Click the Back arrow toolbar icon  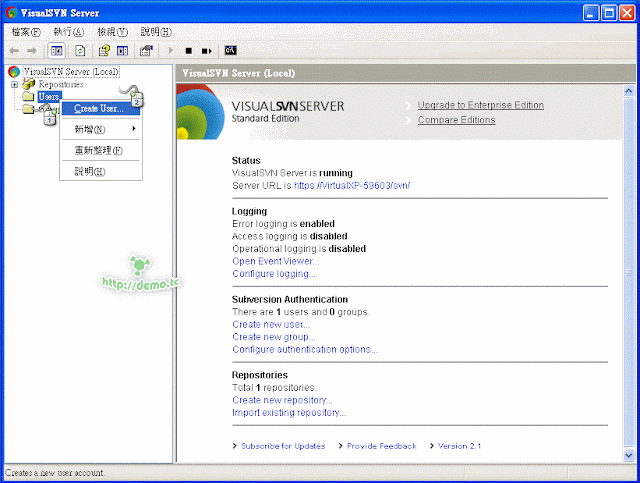click(x=14, y=51)
